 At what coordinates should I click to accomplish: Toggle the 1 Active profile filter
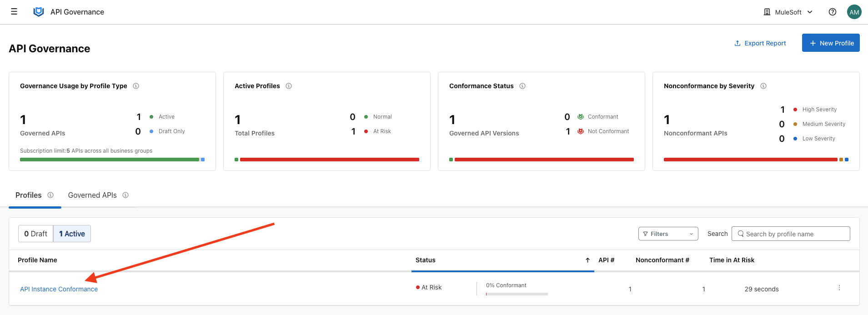pyautogui.click(x=72, y=234)
